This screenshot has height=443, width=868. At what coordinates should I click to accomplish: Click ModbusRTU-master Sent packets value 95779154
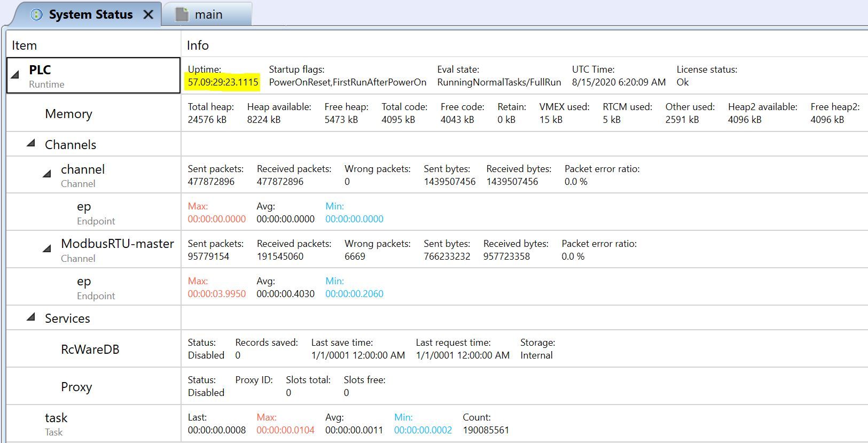click(208, 256)
